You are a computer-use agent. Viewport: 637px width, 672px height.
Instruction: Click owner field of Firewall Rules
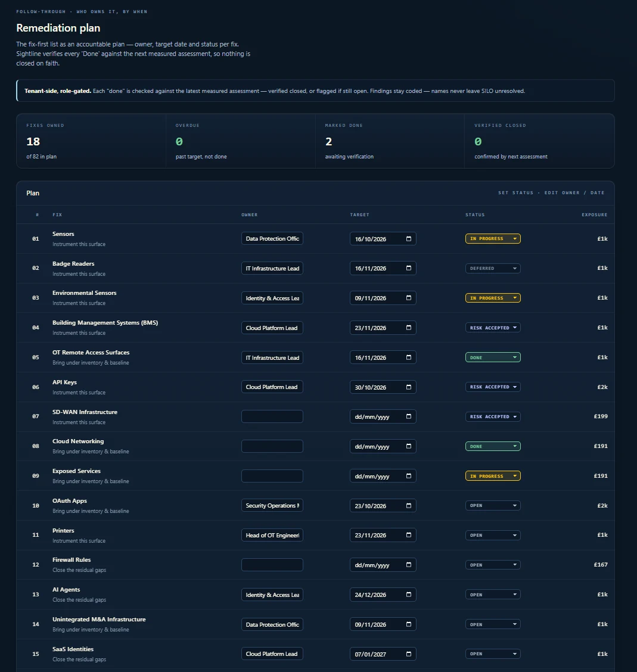pos(272,565)
